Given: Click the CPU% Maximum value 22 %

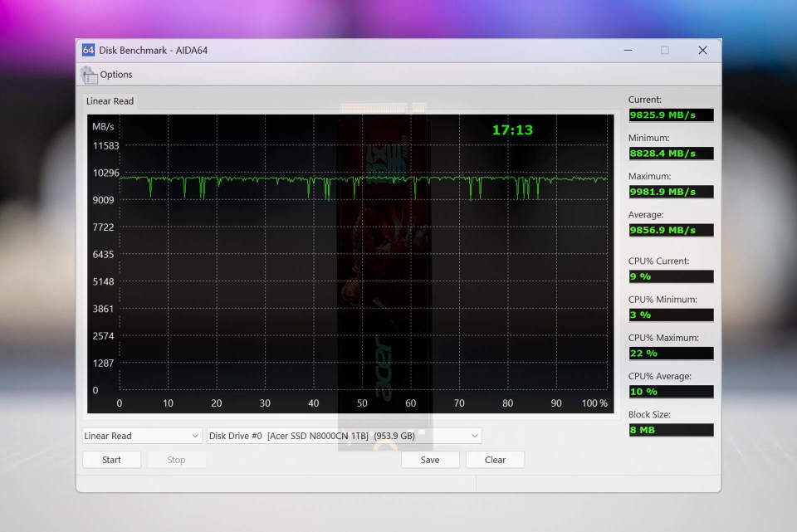Looking at the screenshot, I should pyautogui.click(x=671, y=353).
